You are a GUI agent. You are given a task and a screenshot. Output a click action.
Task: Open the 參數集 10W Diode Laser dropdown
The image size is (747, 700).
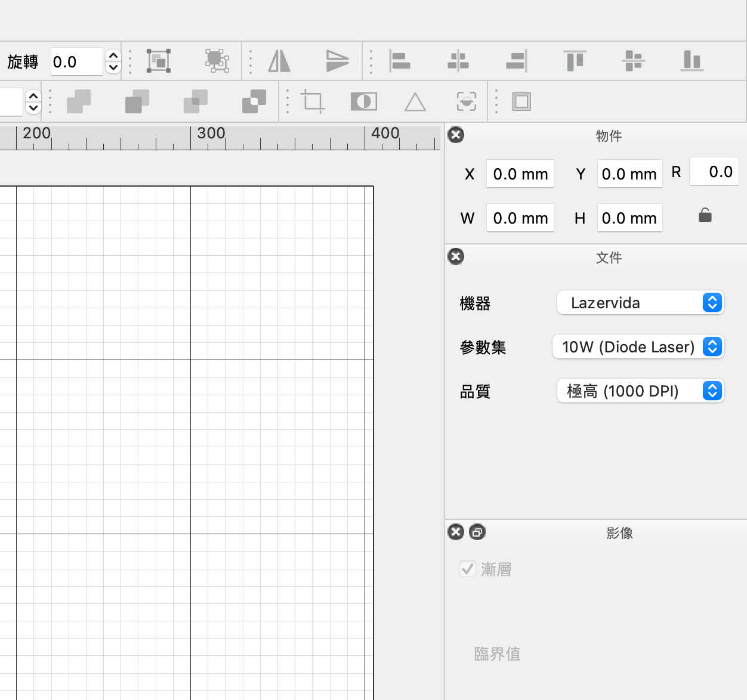(638, 346)
